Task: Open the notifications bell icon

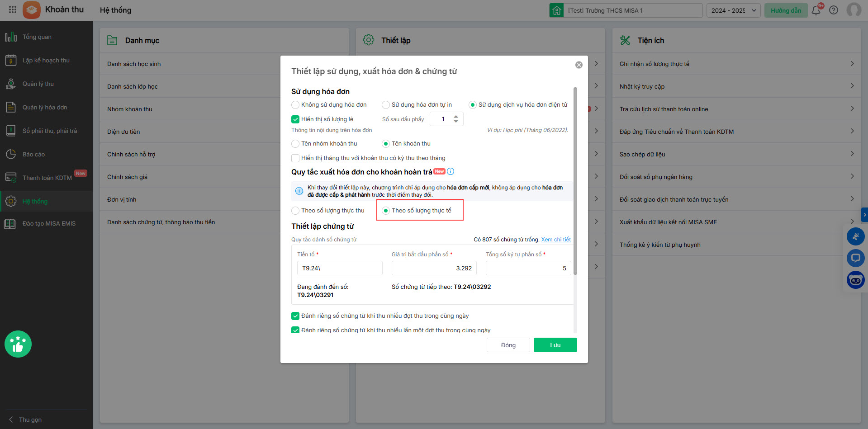Action: pos(816,10)
